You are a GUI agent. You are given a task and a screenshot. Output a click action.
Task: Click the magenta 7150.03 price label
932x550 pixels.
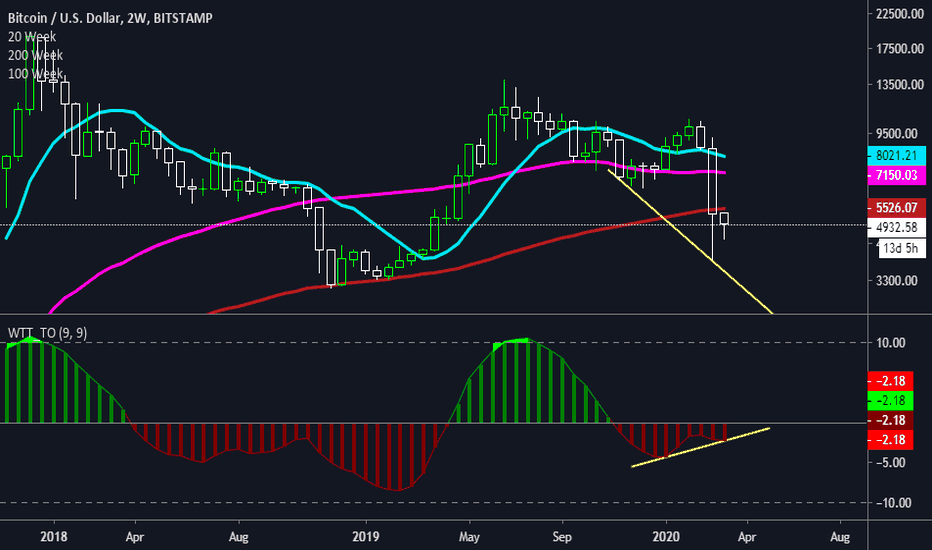point(896,175)
